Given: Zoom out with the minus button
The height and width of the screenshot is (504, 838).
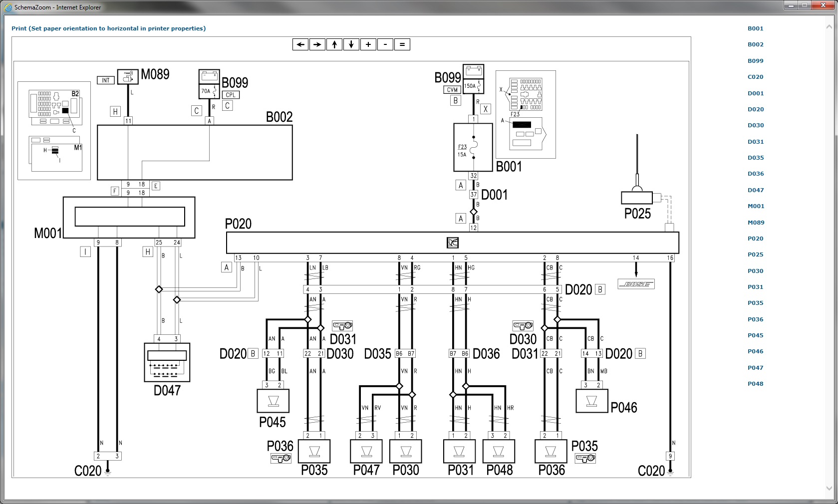Looking at the screenshot, I should click(385, 44).
